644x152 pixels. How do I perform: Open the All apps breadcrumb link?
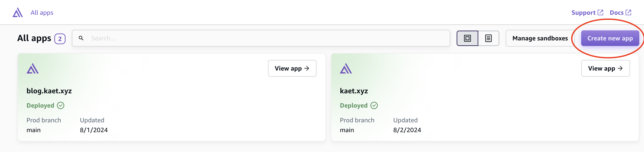(x=42, y=12)
